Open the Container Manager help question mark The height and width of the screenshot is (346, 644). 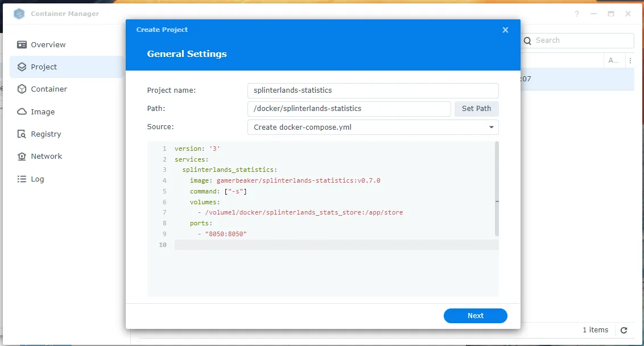coord(577,14)
